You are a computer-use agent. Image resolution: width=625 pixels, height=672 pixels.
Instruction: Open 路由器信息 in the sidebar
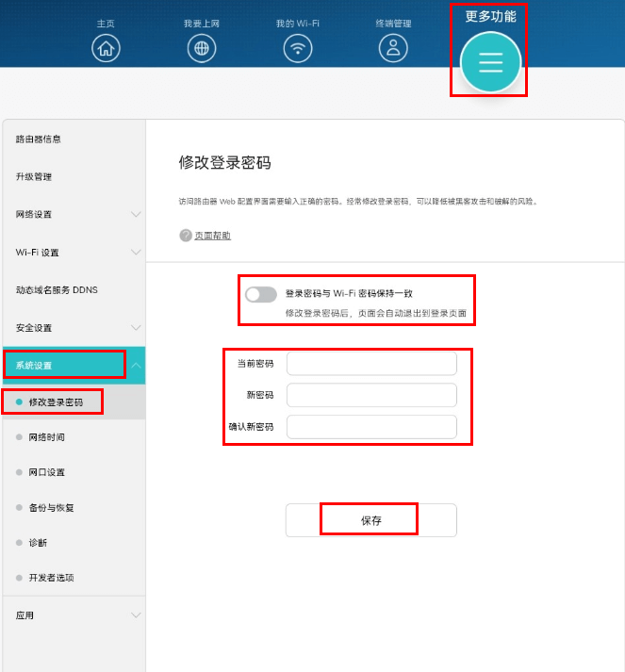coord(38,139)
